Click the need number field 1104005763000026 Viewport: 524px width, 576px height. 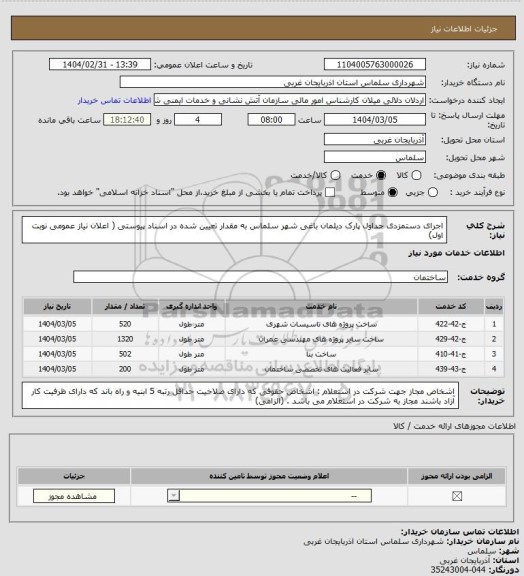pos(375,64)
